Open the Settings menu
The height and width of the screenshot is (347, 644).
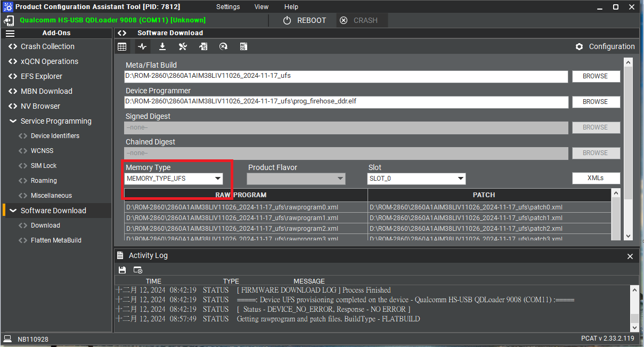[228, 7]
